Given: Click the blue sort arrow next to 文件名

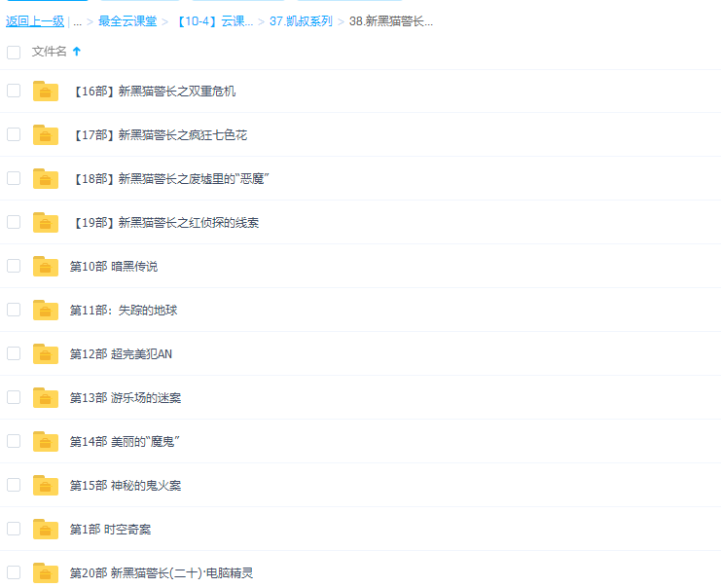Looking at the screenshot, I should click(77, 52).
